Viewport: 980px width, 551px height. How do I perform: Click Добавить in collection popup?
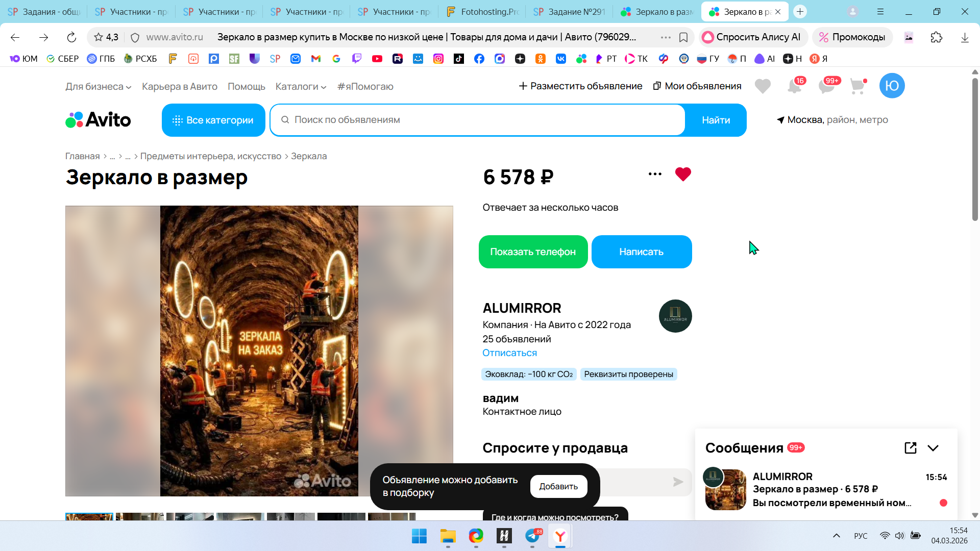(x=558, y=486)
